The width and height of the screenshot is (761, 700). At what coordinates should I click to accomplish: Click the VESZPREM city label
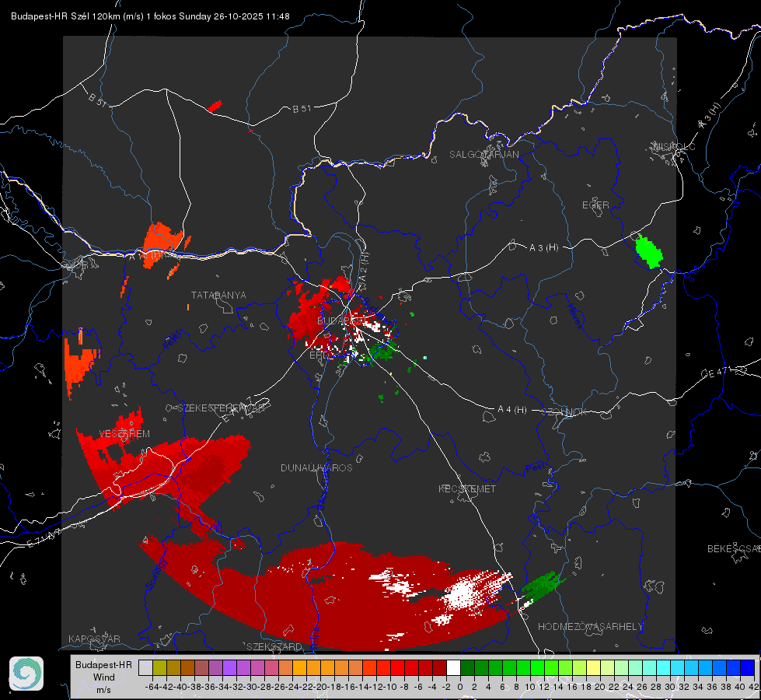(124, 434)
